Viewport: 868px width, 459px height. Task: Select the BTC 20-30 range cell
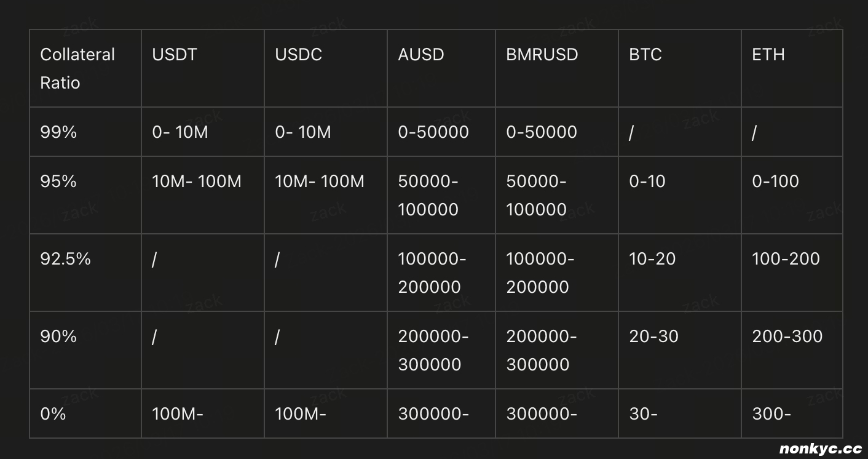(x=653, y=337)
